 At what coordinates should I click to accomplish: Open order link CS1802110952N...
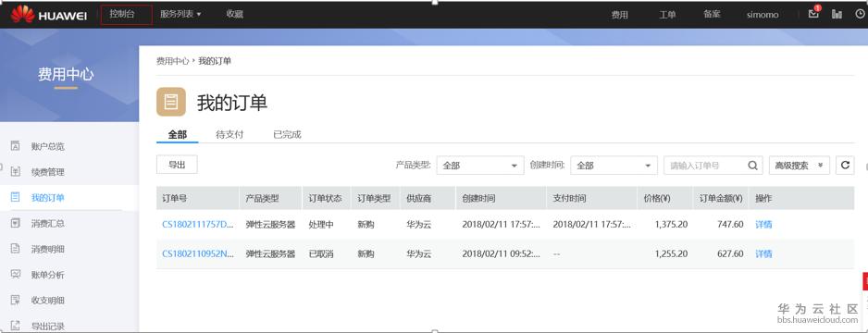tap(198, 253)
